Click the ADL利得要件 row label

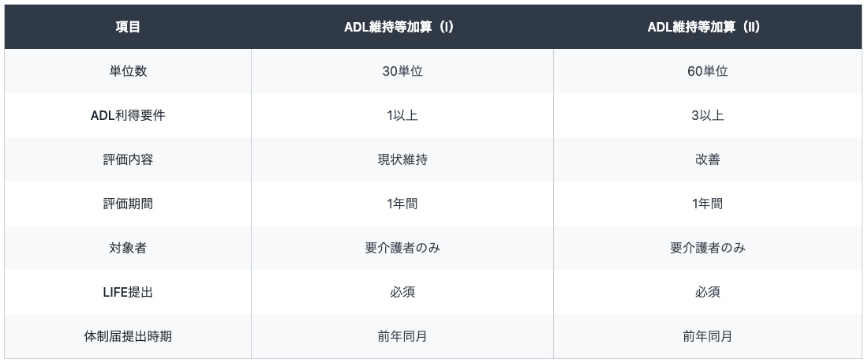click(128, 115)
